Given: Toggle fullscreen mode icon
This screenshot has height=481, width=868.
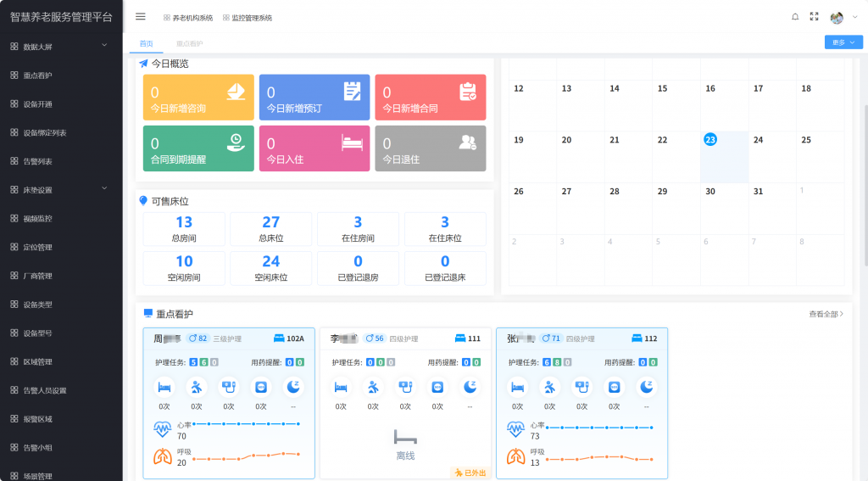Looking at the screenshot, I should tap(815, 17).
